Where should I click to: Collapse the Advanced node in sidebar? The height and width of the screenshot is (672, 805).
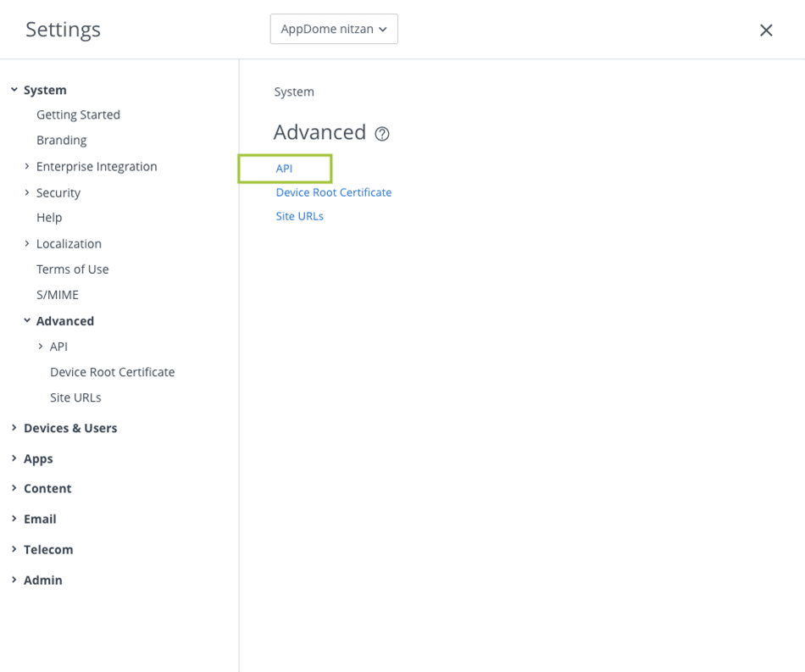pos(27,321)
